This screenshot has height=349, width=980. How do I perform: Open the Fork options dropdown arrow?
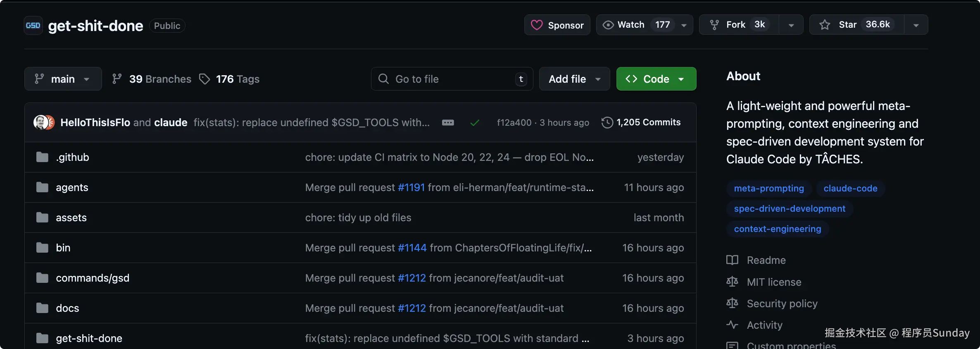(x=791, y=25)
